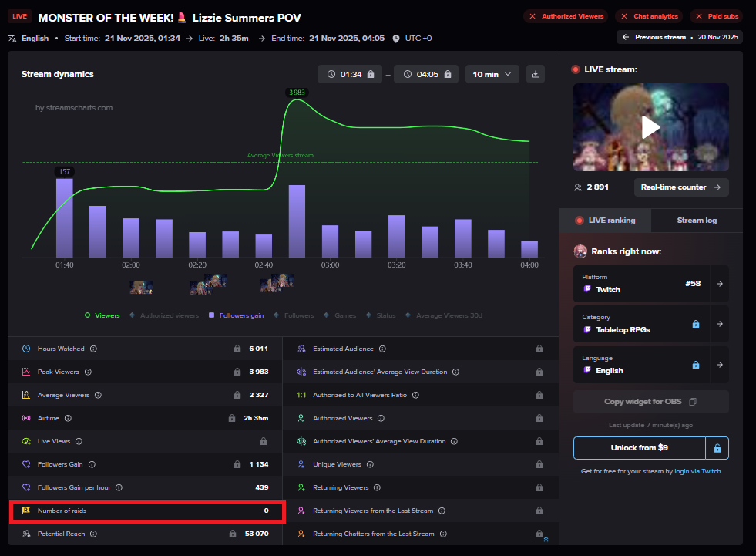Open the 04:05 end time selector
756x556 pixels.
click(x=426, y=74)
